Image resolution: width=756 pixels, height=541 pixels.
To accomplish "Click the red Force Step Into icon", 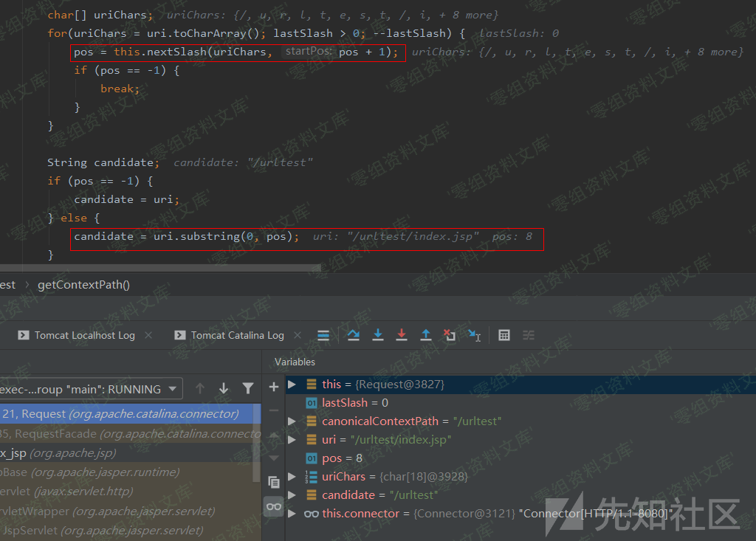I will 402,335.
